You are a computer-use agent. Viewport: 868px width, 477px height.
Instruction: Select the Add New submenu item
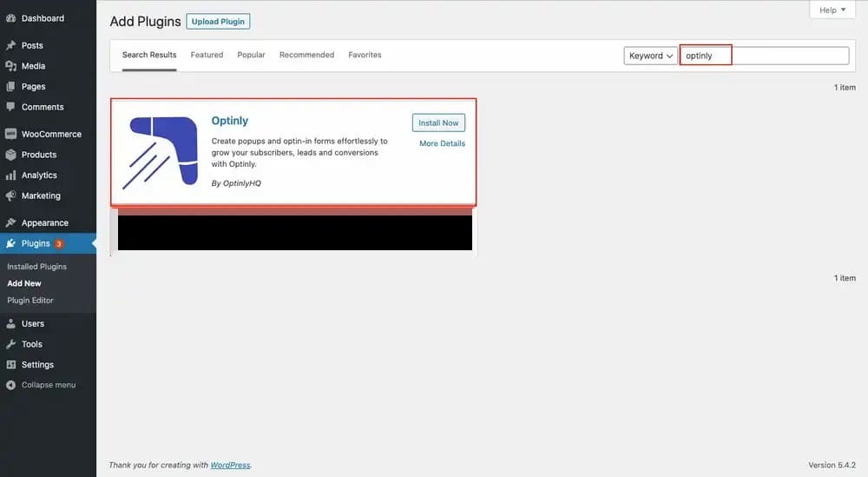[23, 283]
